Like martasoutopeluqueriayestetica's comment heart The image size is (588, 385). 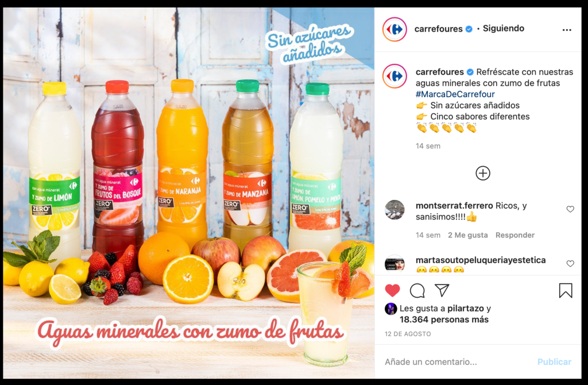[570, 263]
